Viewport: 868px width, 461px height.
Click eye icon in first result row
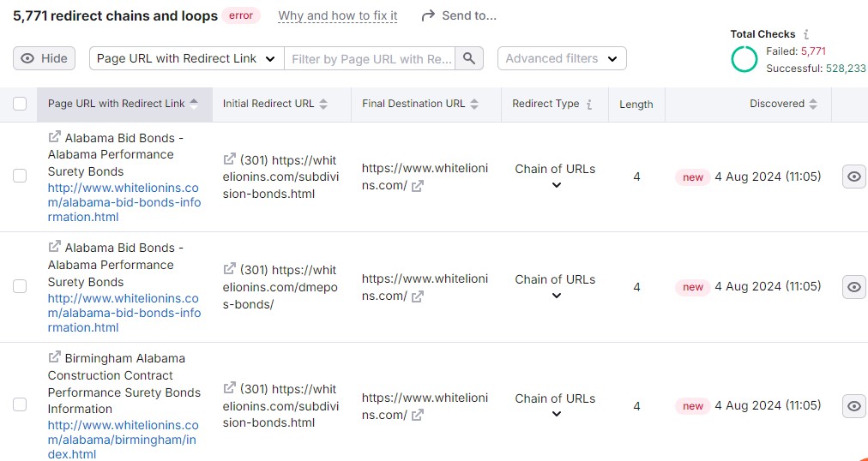click(853, 177)
